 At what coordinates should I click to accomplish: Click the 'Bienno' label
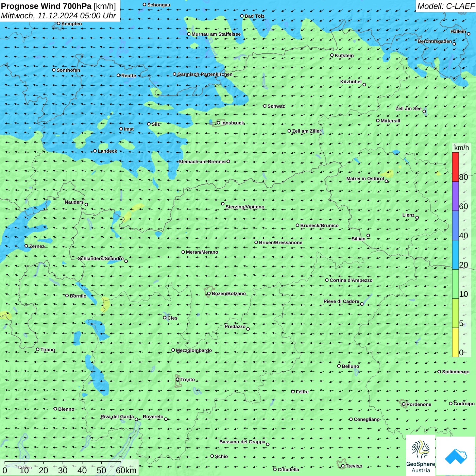tap(66, 409)
